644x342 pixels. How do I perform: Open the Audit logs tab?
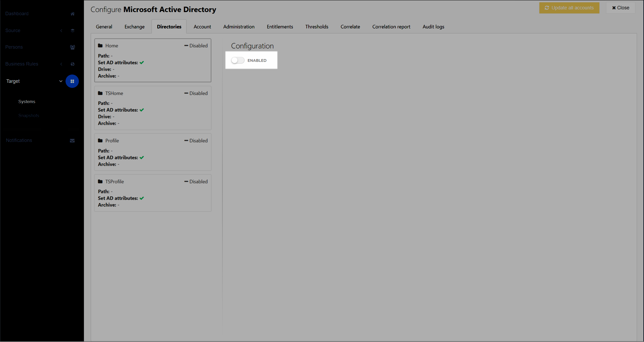433,27
